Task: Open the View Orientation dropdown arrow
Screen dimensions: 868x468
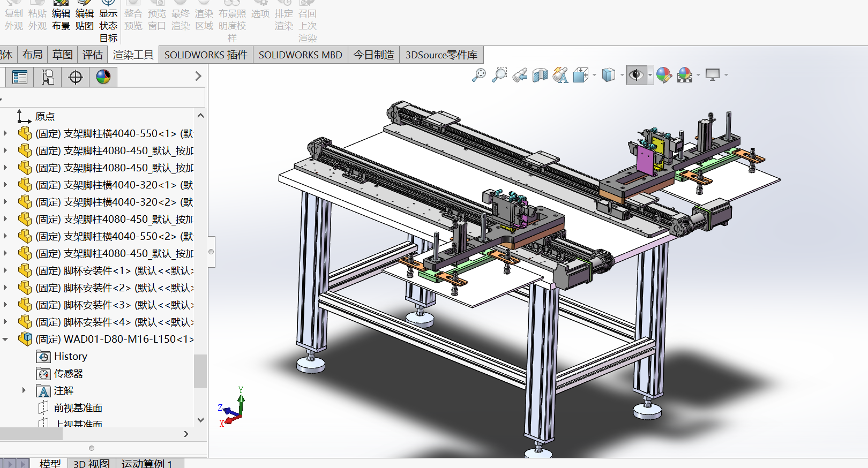Action: (594, 76)
